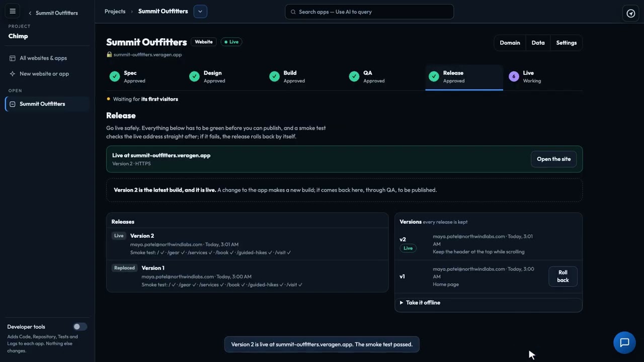Click the Live status badge in header

tap(231, 42)
